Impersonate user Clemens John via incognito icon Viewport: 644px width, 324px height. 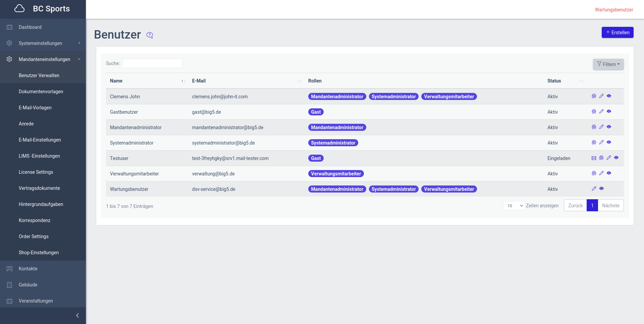tap(594, 96)
